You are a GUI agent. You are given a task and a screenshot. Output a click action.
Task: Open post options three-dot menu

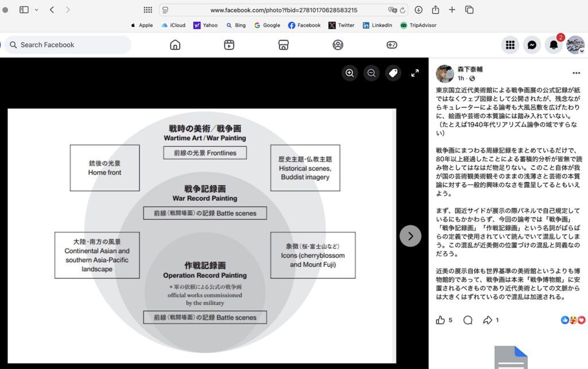576,73
